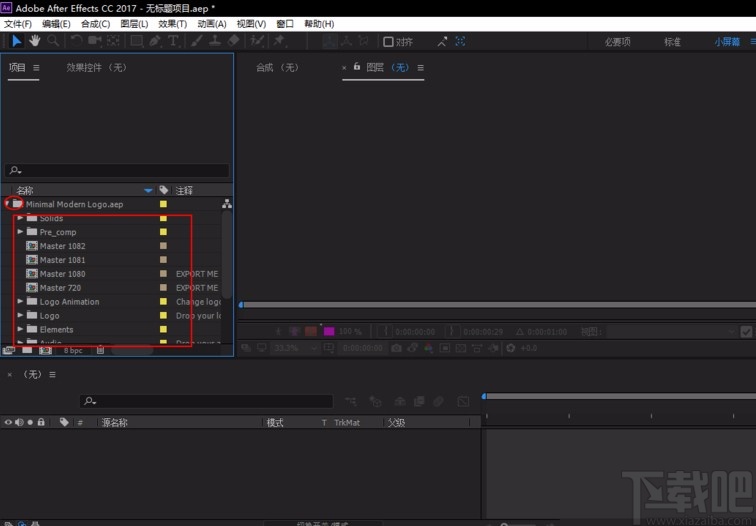
Task: Open the 动画(A) menu
Action: (212, 24)
